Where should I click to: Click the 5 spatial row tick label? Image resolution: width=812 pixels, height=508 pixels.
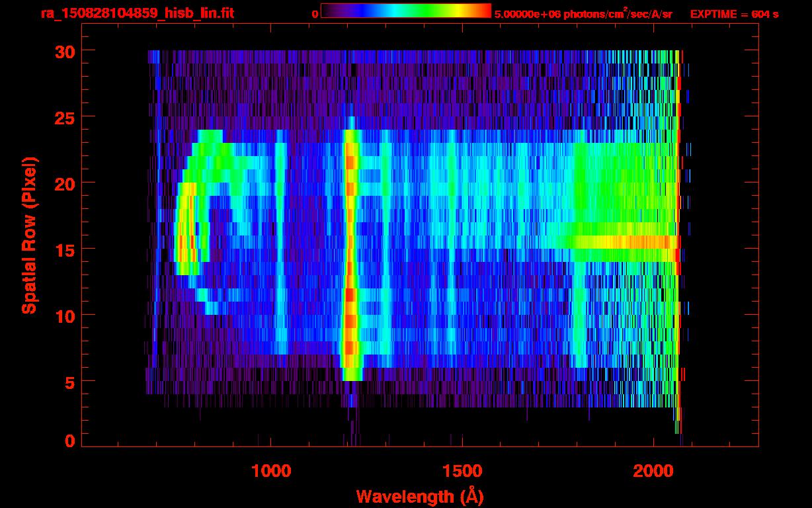(x=69, y=382)
